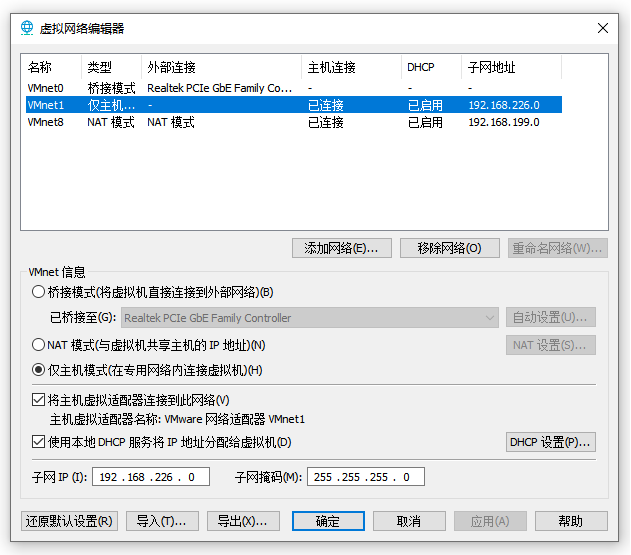Choose the NAT 模式 radio option
This screenshot has height=555, width=631.
coord(39,345)
